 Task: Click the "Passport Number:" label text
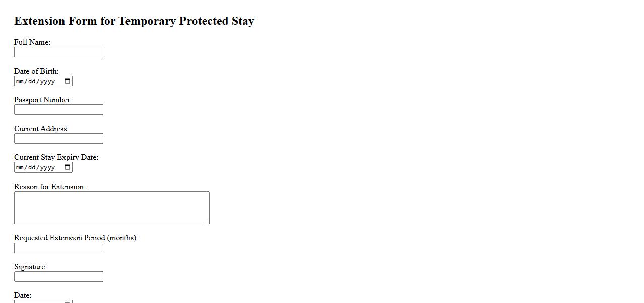pos(43,100)
